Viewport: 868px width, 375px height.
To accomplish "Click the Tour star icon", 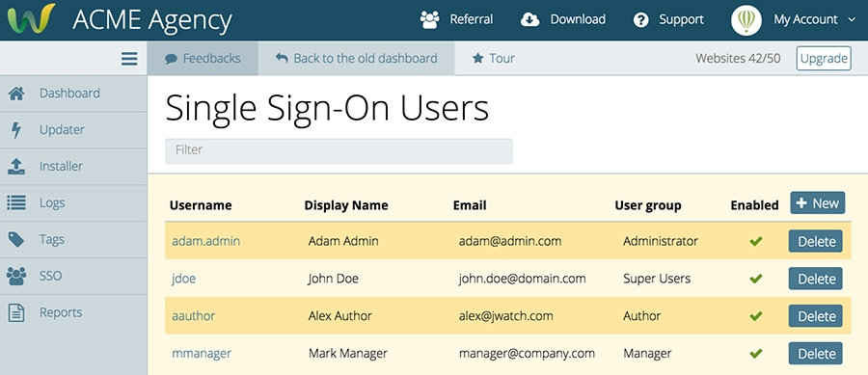I will [x=477, y=58].
